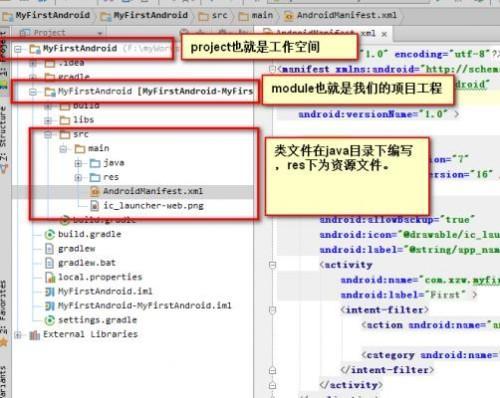Click the MyFirstAndroid.iml file icon
Screen dimensions: 500x398
pos(50,292)
